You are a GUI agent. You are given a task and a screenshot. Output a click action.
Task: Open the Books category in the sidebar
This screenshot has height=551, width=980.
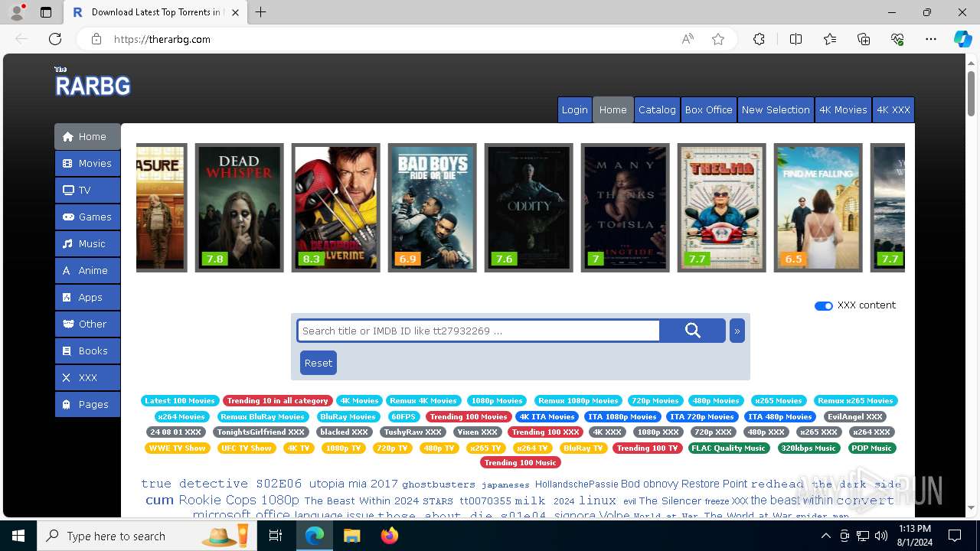point(87,350)
